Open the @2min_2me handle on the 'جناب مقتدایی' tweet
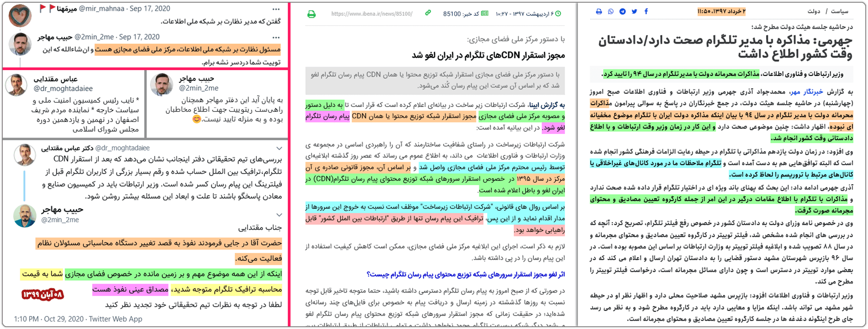The height and width of the screenshot is (329, 868). tap(60, 220)
